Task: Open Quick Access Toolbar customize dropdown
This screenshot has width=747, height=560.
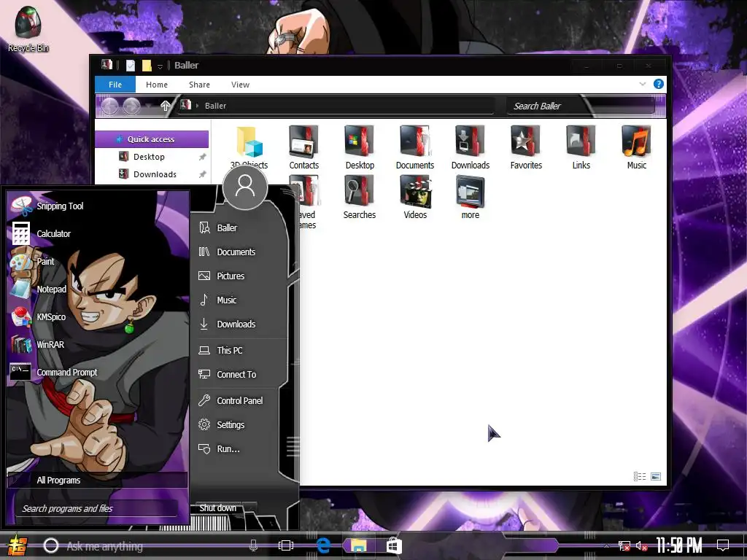Action: point(160,66)
